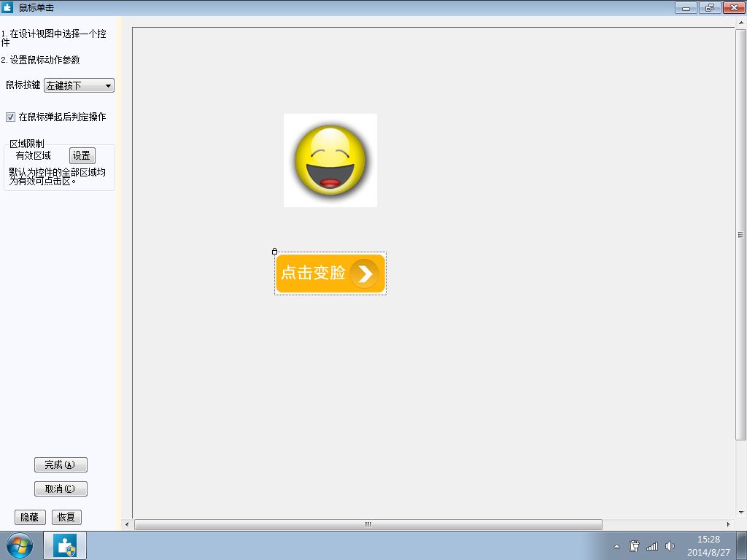The height and width of the screenshot is (560, 747).
Task: Click the lock icon above the orange button
Action: coord(274,251)
